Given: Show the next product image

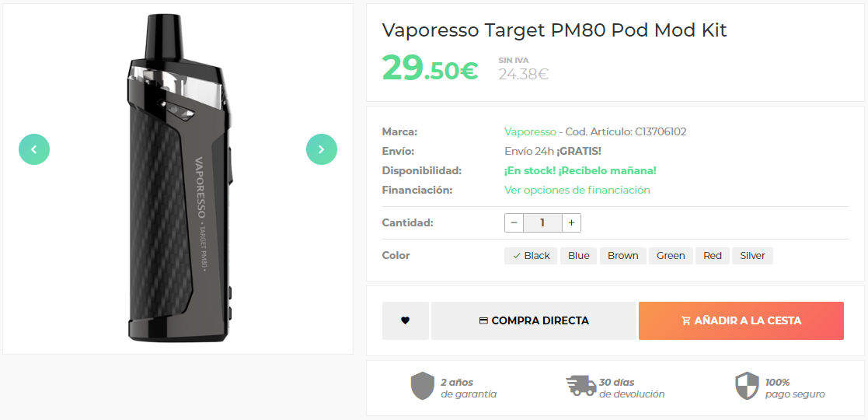Looking at the screenshot, I should [x=322, y=149].
